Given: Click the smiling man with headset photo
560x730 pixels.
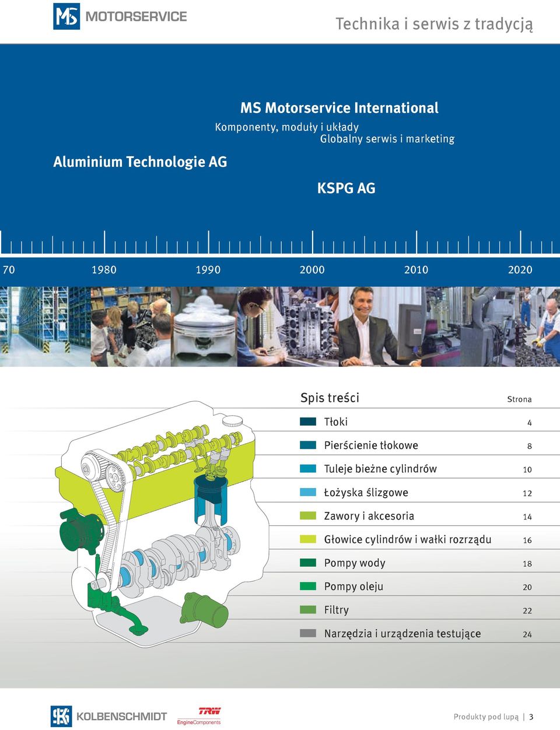Looking at the screenshot, I should (x=380, y=327).
